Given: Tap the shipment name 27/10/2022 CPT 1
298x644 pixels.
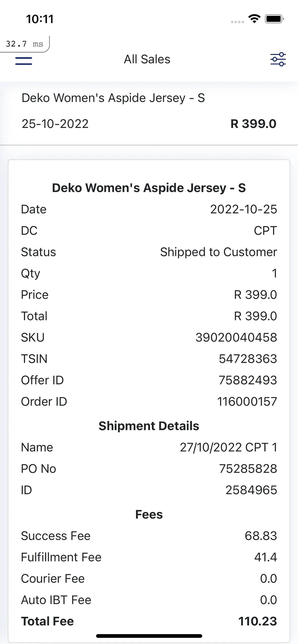Looking at the screenshot, I should (228, 448).
